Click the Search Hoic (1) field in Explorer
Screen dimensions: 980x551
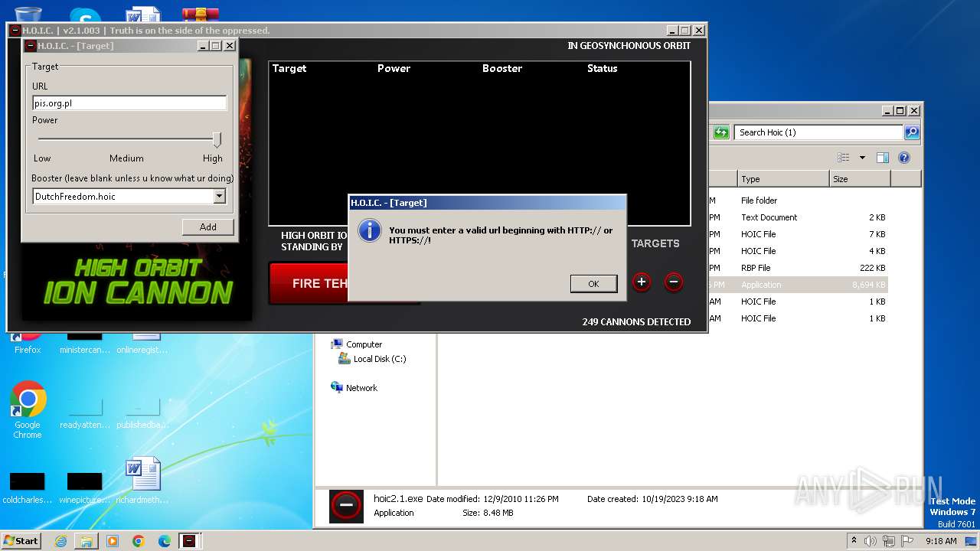(818, 132)
